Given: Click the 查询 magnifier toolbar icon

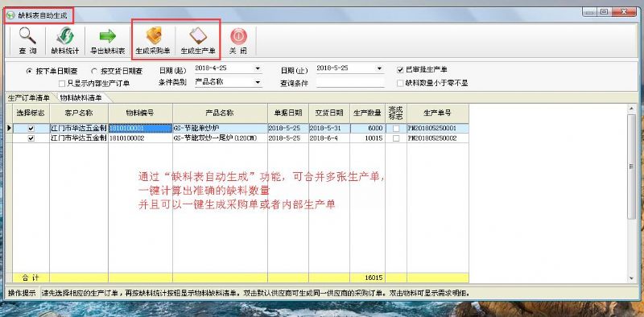Looking at the screenshot, I should [27, 36].
